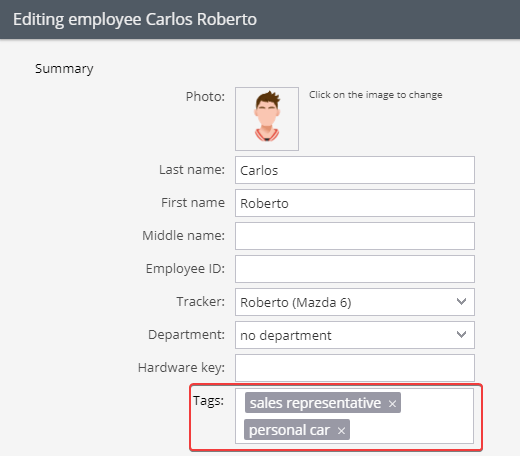Click into the Hardware key field
Viewport: 520px width, 456px height.
[355, 368]
